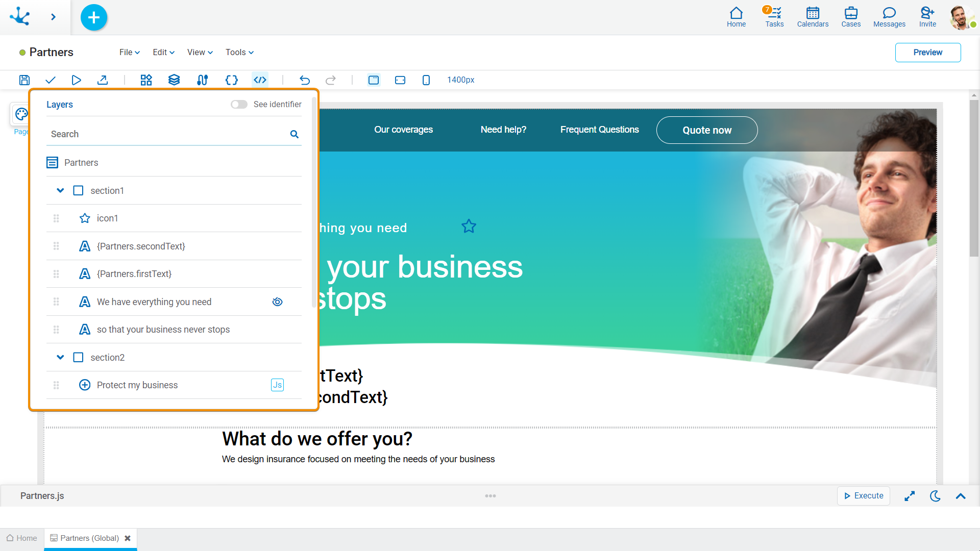Open the File menu

[129, 53]
